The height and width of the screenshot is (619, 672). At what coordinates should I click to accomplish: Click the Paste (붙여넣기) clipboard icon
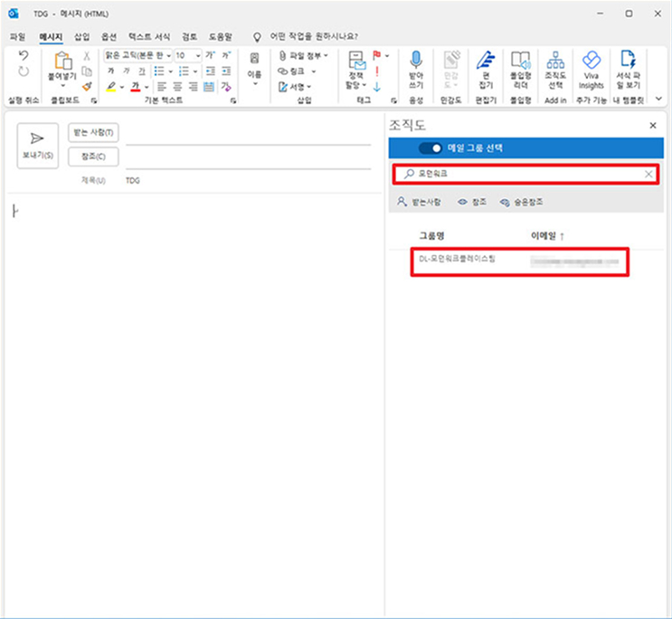point(62,61)
